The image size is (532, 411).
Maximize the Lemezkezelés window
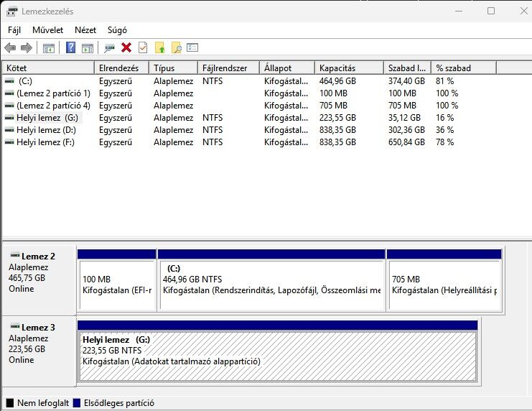[491, 11]
